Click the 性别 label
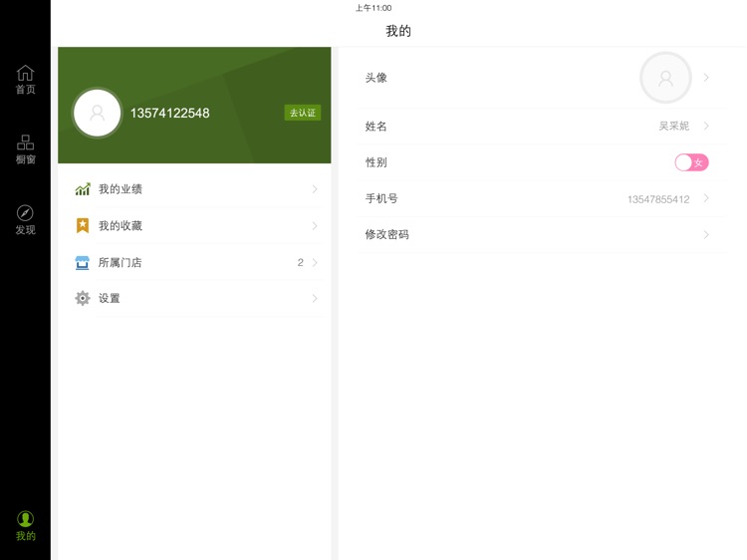The image size is (747, 560). [x=375, y=162]
